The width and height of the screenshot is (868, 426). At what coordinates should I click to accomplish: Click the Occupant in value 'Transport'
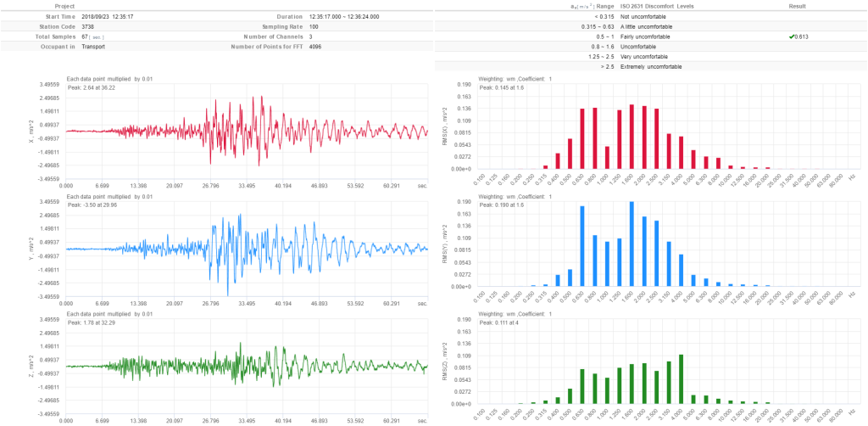tap(81, 47)
